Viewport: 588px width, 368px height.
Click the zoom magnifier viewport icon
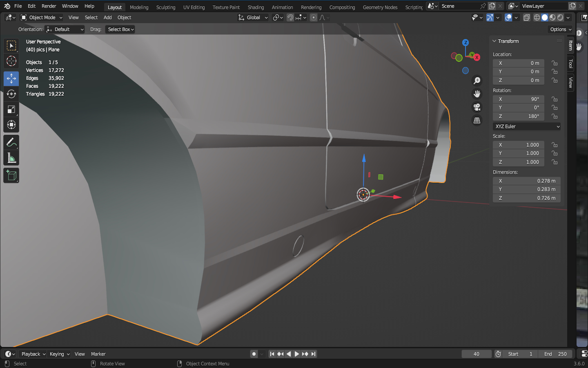tap(477, 81)
